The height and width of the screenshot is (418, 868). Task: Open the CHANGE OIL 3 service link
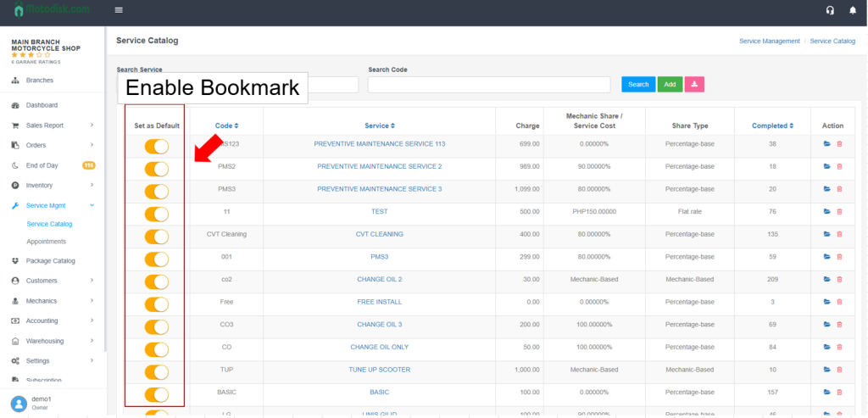(379, 325)
